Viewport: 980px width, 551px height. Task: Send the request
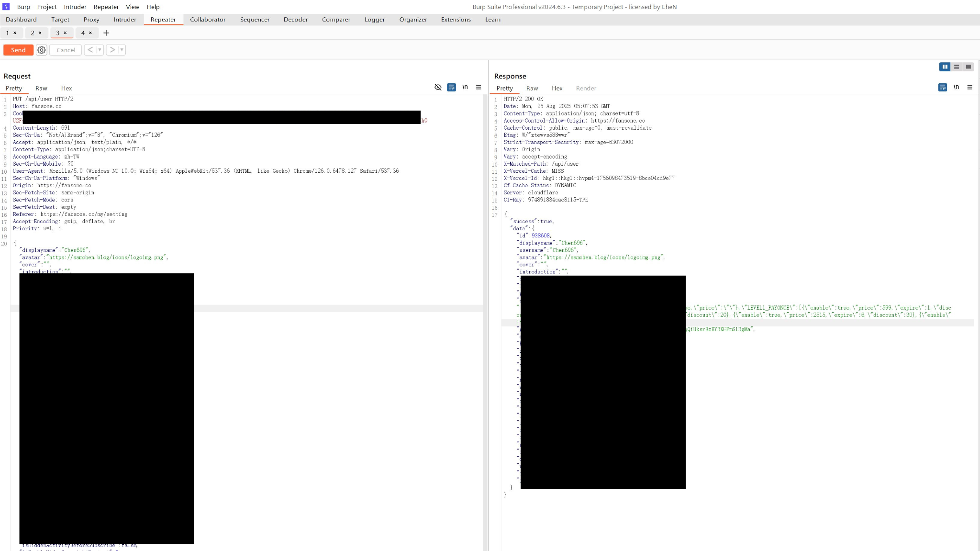click(18, 50)
